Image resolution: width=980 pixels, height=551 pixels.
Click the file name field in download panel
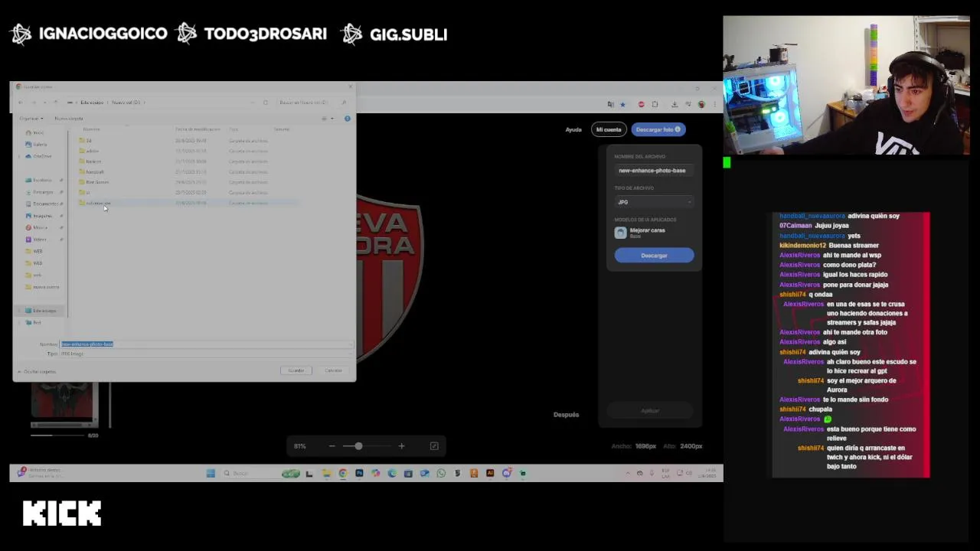[x=654, y=171]
